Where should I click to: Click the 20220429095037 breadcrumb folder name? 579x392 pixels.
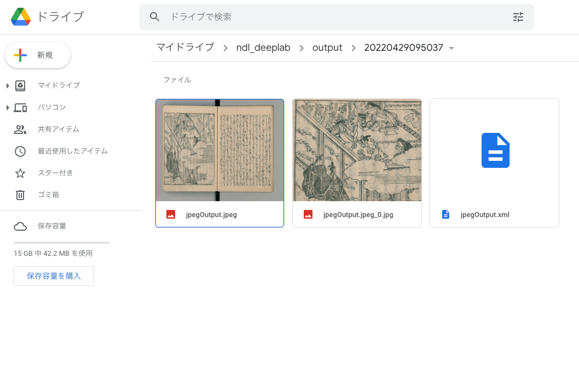click(403, 48)
